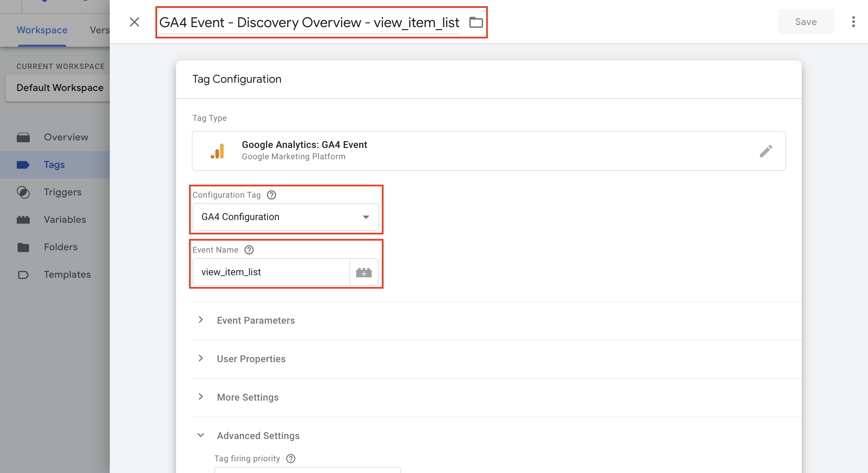Click the Tag Type label

210,118
